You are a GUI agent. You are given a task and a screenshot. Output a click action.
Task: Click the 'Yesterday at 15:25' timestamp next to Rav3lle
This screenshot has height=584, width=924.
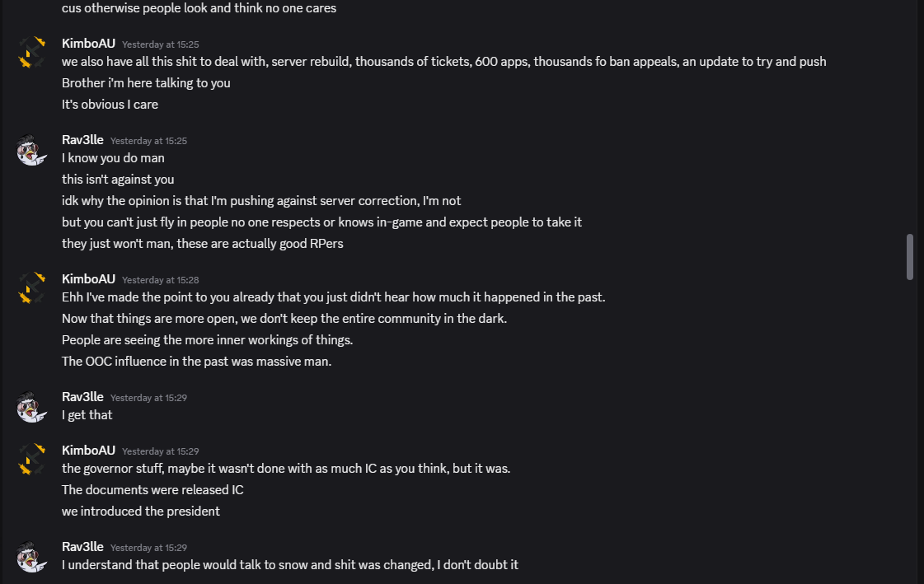pos(148,141)
